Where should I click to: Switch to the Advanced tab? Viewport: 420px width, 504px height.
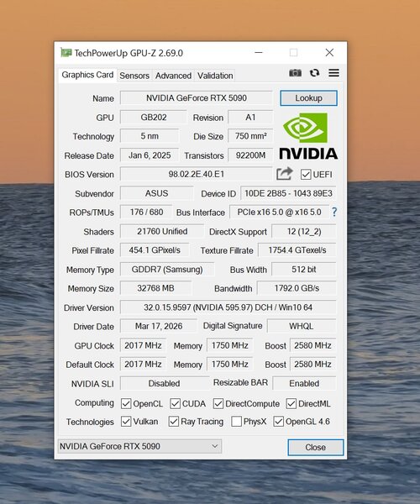click(173, 76)
